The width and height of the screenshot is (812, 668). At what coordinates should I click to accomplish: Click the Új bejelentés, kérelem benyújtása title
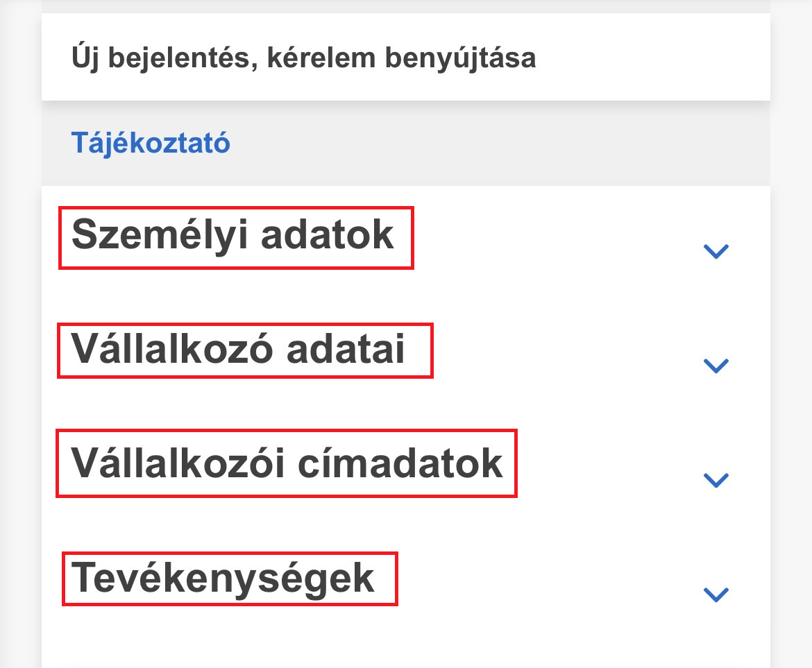click(303, 58)
